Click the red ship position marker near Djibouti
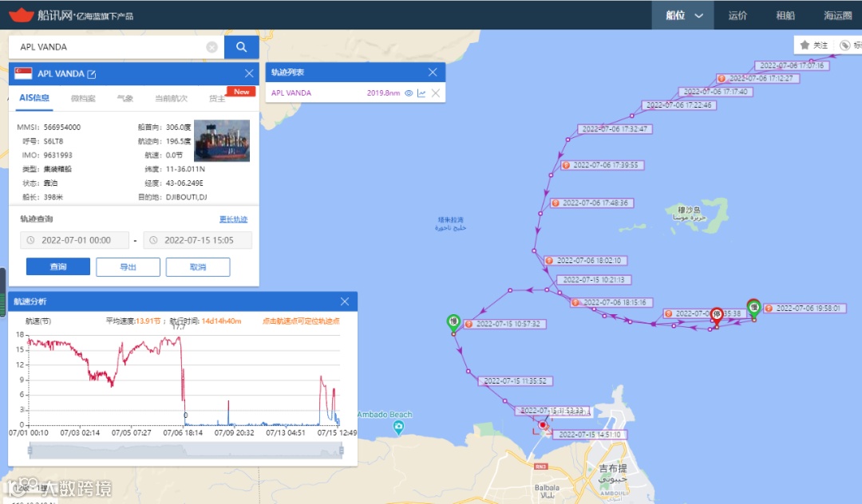This screenshot has height=504, width=862. [544, 425]
